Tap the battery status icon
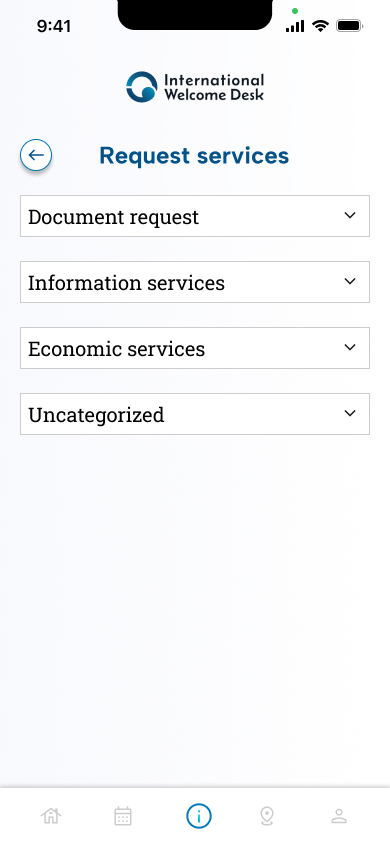The image size is (390, 844). point(349,25)
